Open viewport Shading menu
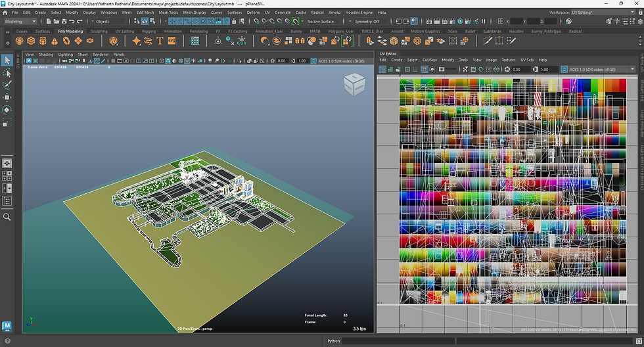This screenshot has width=644, height=347. pos(46,54)
